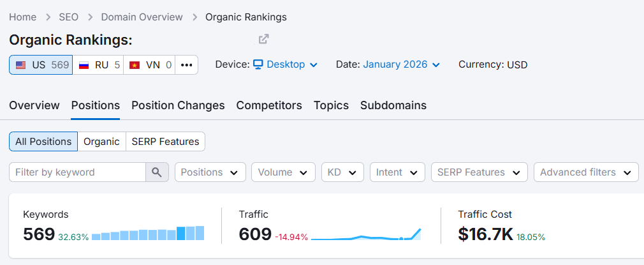Open more countries ellipsis menu

pyautogui.click(x=186, y=65)
